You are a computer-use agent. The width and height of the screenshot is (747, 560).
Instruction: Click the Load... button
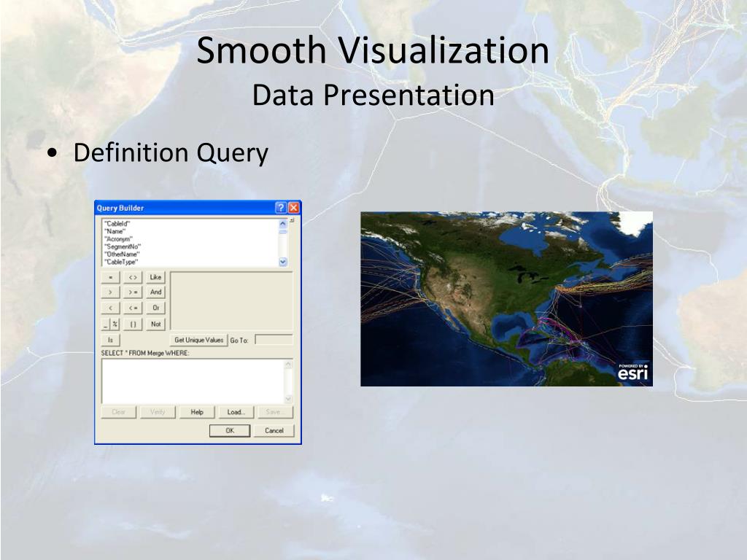(x=236, y=413)
